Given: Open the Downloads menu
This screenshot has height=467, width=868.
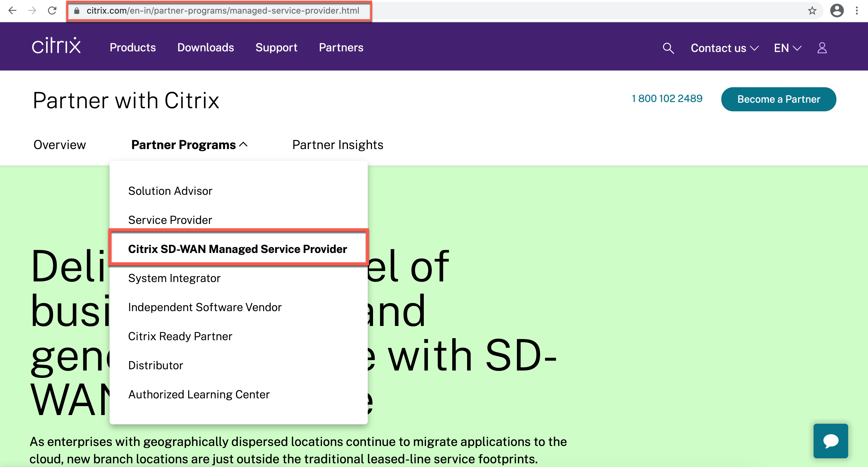Looking at the screenshot, I should tap(206, 48).
